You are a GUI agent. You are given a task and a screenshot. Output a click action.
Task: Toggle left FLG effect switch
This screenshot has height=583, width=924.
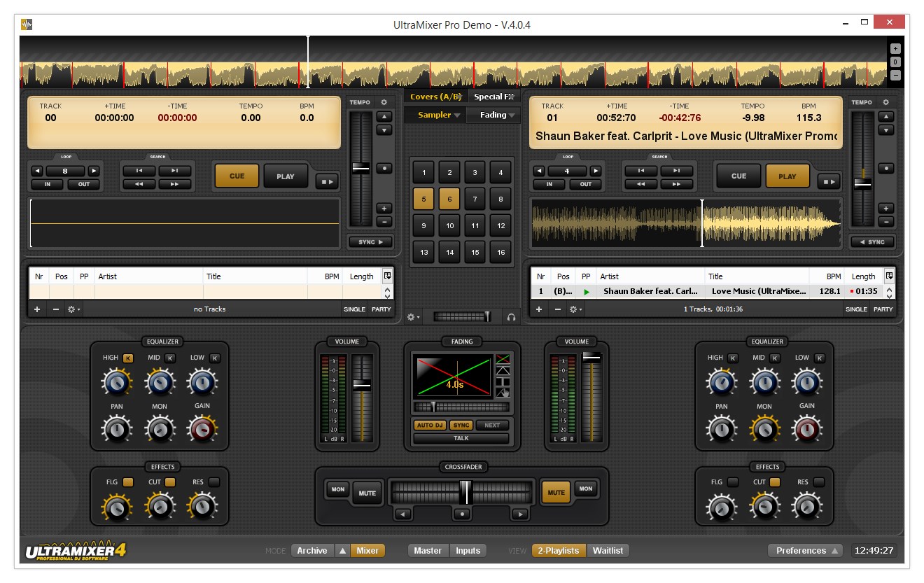(x=128, y=482)
